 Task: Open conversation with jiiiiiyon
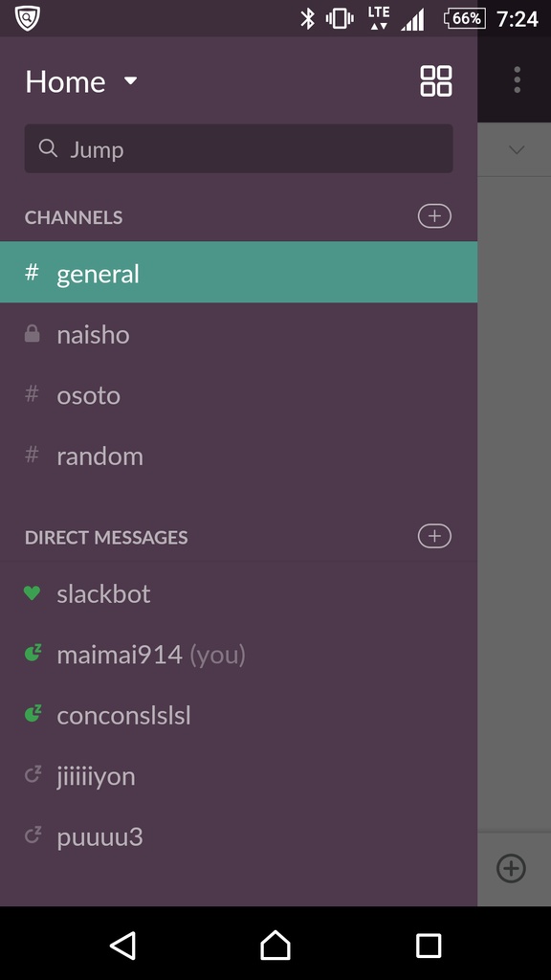(238, 775)
